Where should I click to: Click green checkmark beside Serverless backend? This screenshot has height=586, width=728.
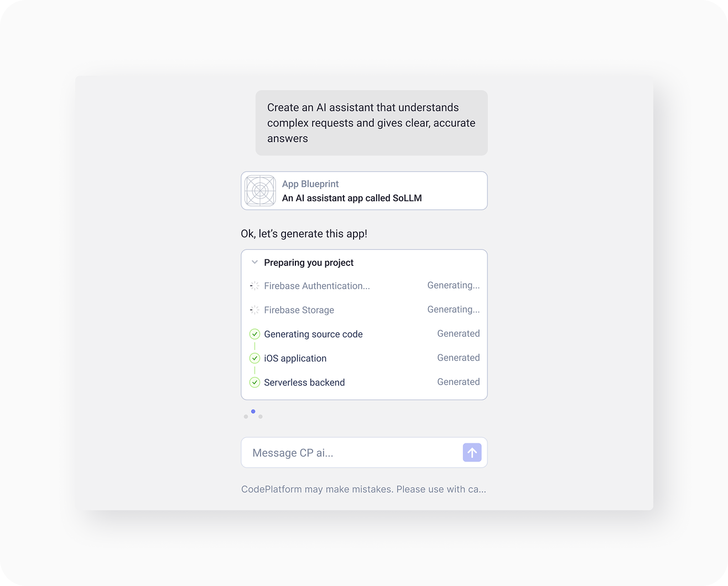click(x=254, y=382)
